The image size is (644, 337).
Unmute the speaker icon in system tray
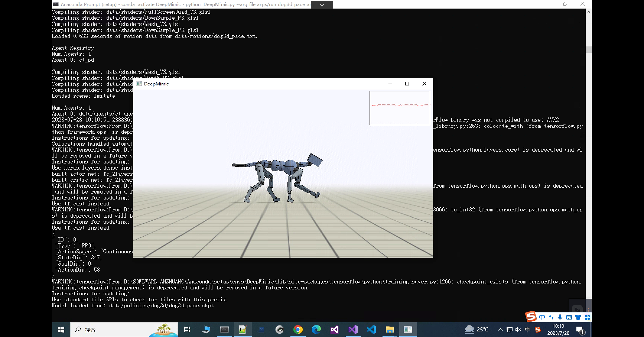[518, 330]
